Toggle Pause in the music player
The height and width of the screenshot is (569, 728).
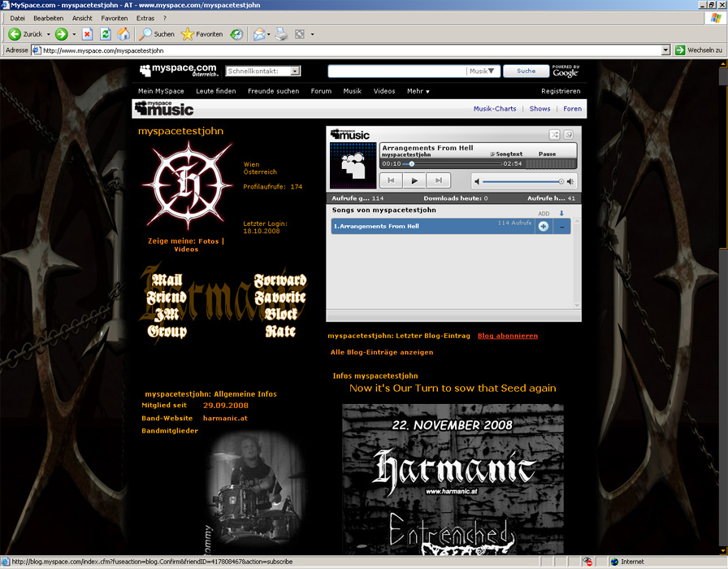tap(547, 154)
